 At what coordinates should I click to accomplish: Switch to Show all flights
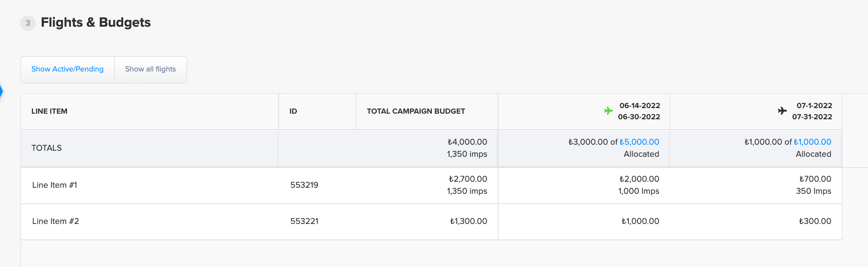click(x=151, y=69)
